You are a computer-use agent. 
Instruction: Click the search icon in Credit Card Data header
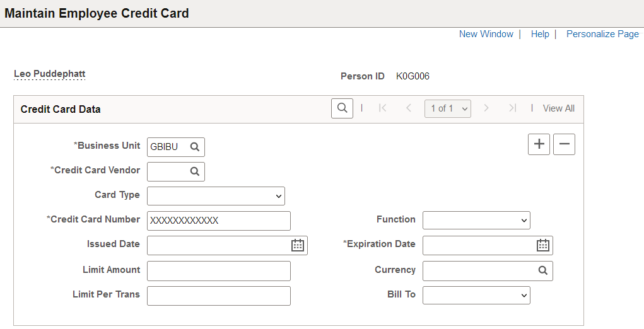pos(342,108)
